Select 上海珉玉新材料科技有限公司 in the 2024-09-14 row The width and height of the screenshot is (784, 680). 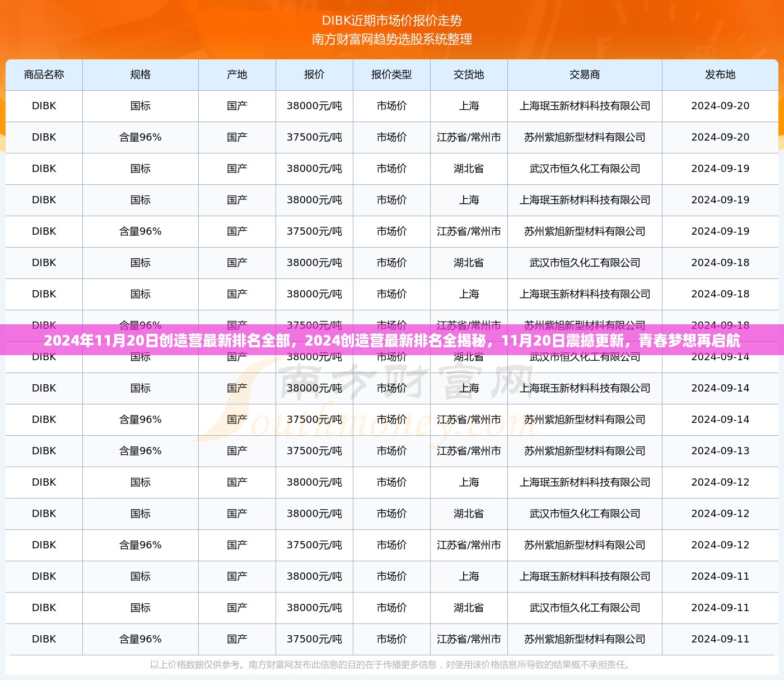point(585,388)
